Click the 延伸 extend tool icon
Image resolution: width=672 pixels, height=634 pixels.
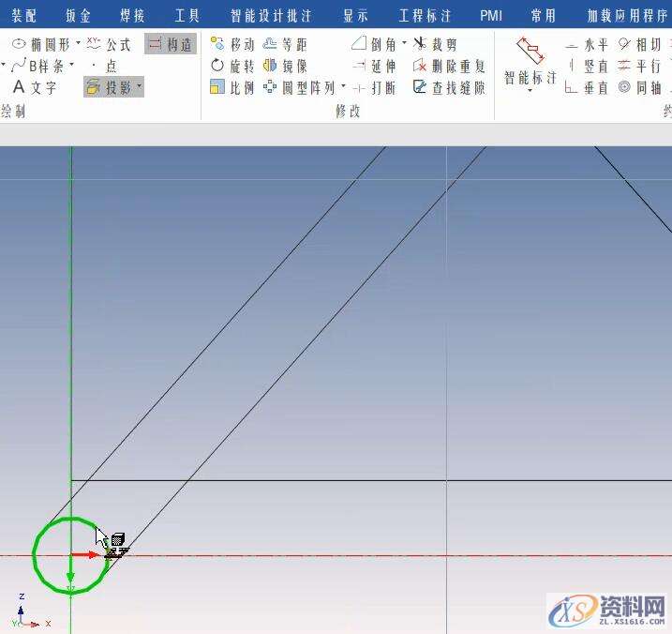point(359,66)
